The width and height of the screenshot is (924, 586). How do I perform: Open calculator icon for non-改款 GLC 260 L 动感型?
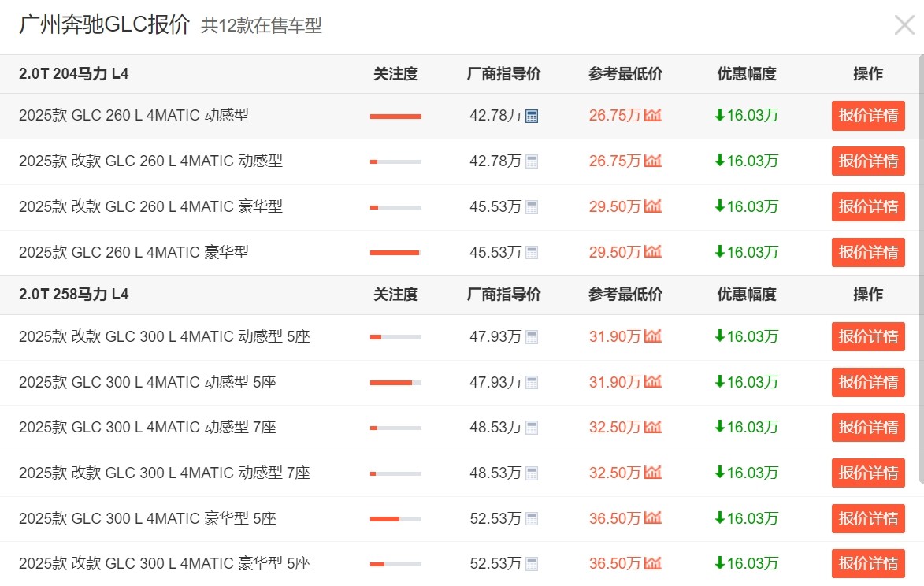point(532,116)
